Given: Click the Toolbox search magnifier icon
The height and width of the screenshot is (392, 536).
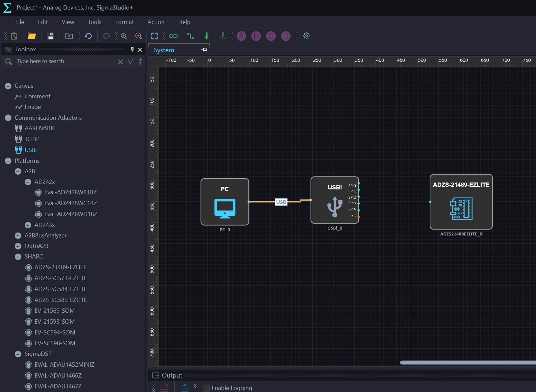Looking at the screenshot, I should 9,61.
